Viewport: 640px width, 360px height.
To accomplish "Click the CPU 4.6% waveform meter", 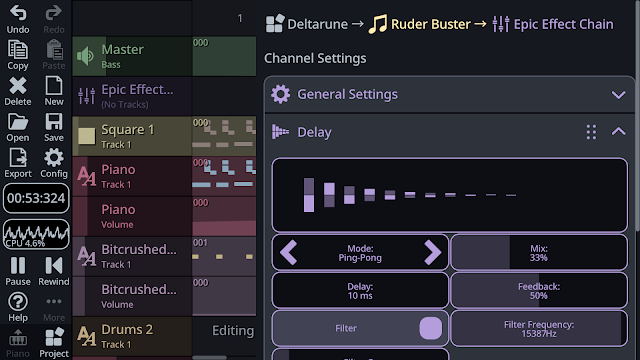I will click(x=36, y=234).
